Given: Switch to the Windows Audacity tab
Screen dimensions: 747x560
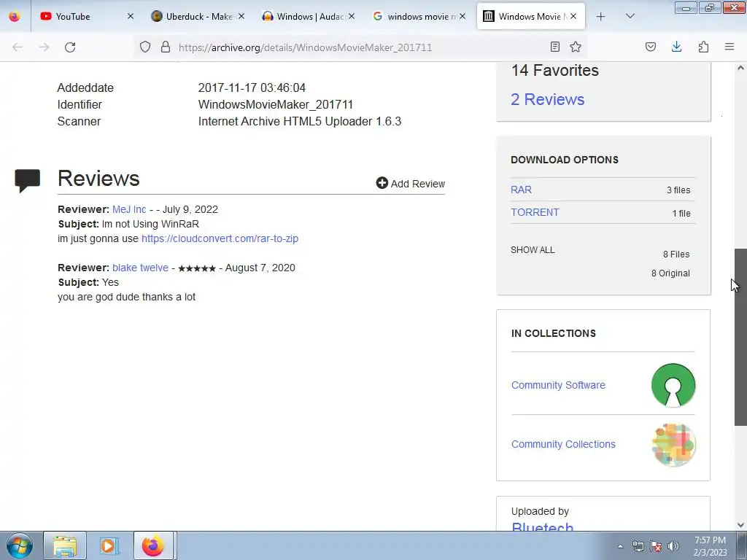Looking at the screenshot, I should pyautogui.click(x=309, y=17).
